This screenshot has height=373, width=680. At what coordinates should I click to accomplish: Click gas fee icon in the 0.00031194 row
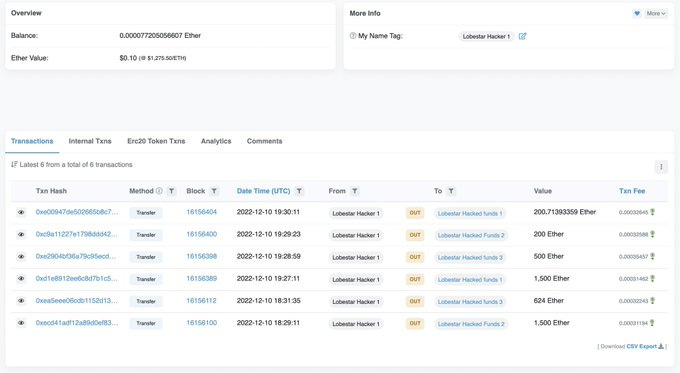pos(652,323)
